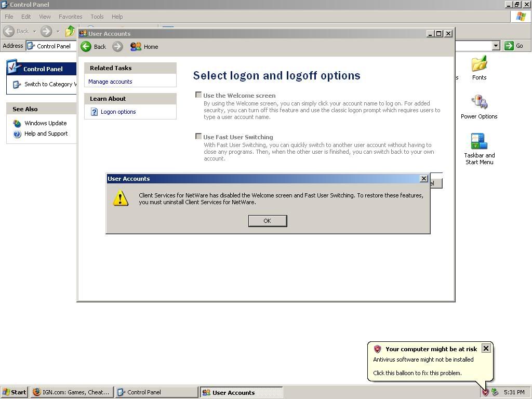Click the Logon options question mark icon

(94, 112)
